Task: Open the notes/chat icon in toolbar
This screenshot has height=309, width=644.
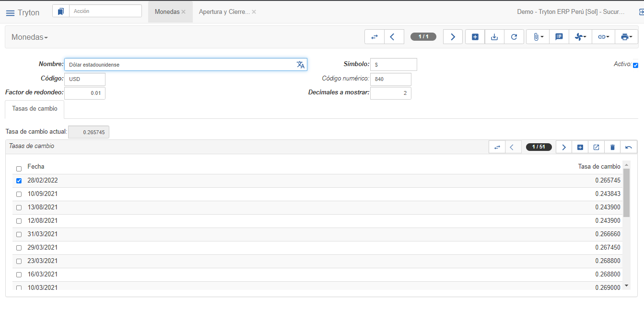Action: [x=559, y=37]
